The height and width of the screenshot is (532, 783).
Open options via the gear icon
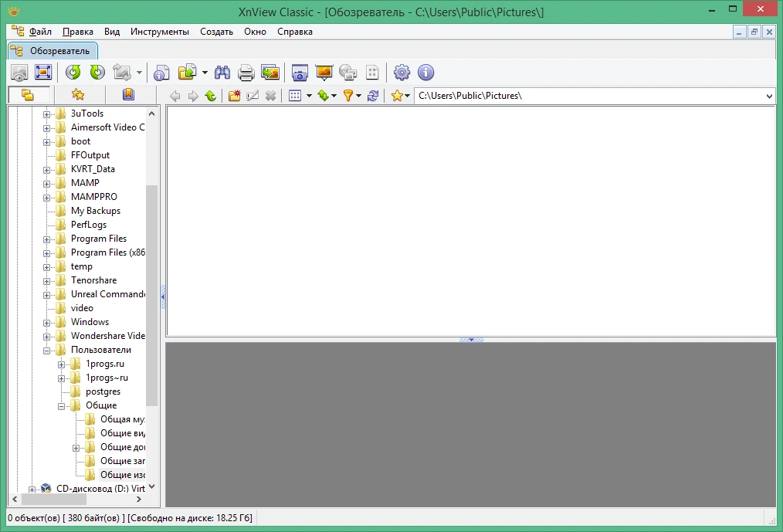click(402, 73)
